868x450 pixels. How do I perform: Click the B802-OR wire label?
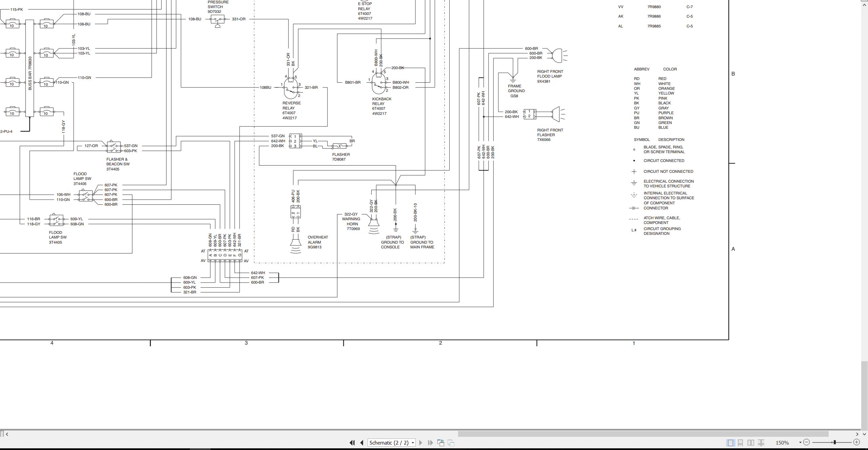pos(400,87)
